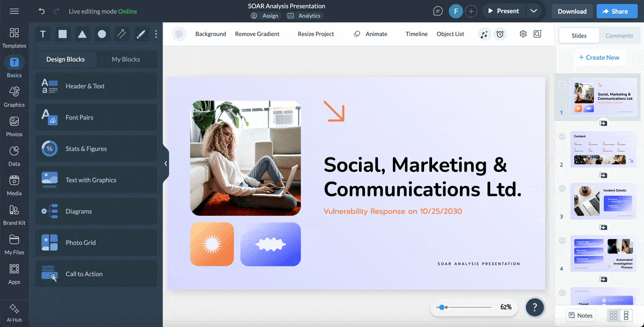Open the Object List menu
644x327 pixels.
450,34
